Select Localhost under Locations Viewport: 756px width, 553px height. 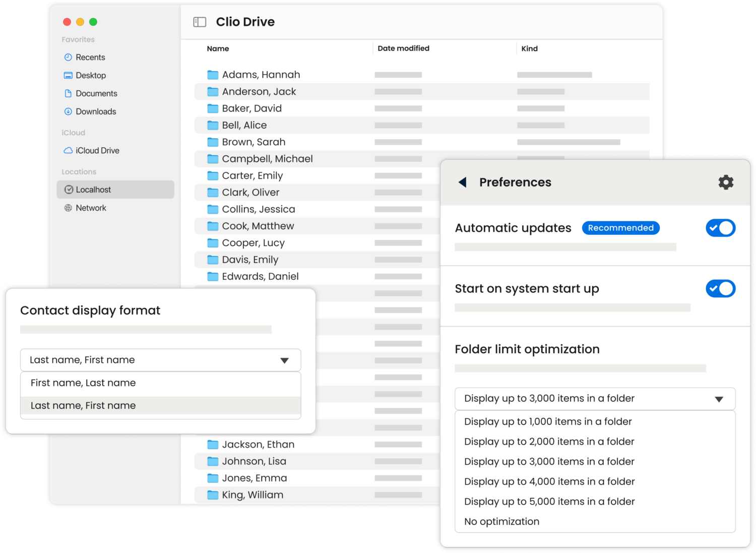point(93,190)
